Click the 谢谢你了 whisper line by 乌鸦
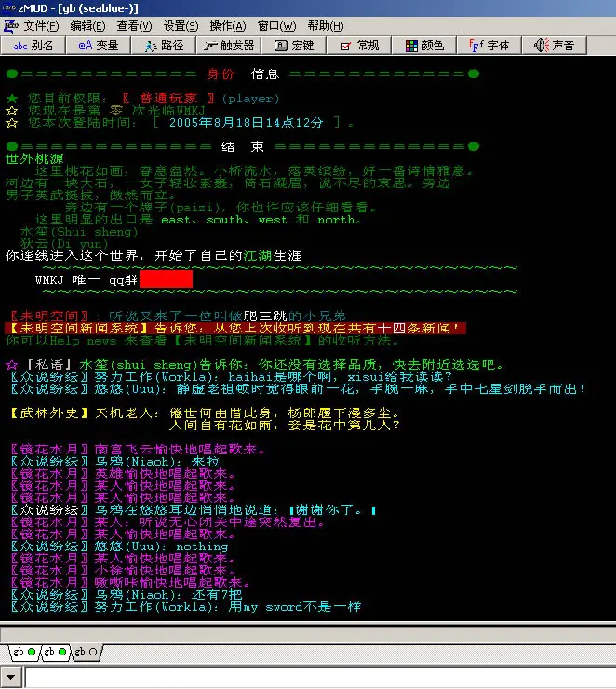 194,509
